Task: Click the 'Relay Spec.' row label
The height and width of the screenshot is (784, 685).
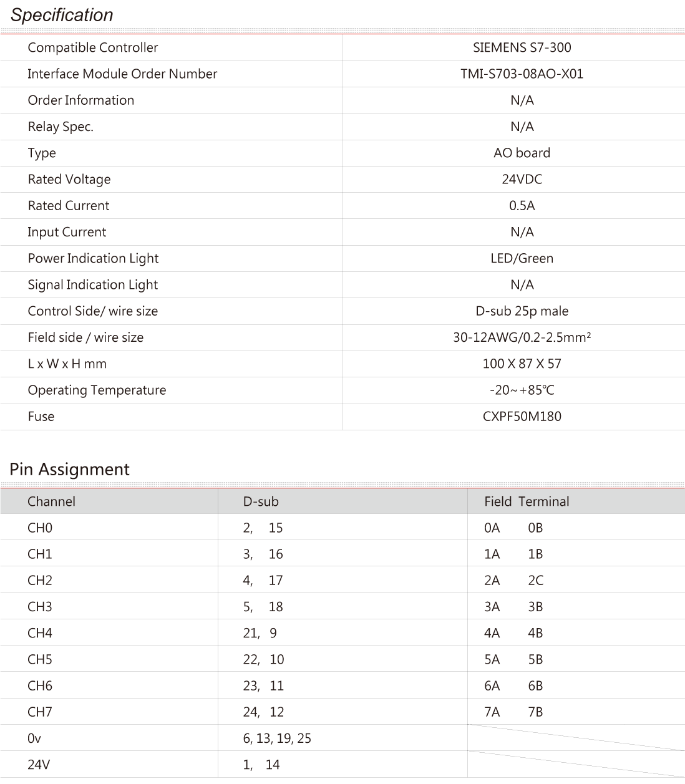Action: pyautogui.click(x=61, y=127)
